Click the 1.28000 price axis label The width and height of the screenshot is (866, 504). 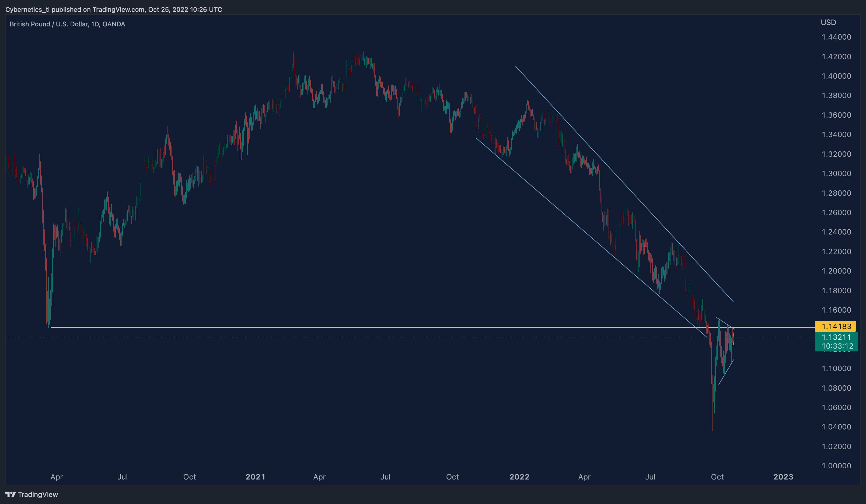(836, 193)
